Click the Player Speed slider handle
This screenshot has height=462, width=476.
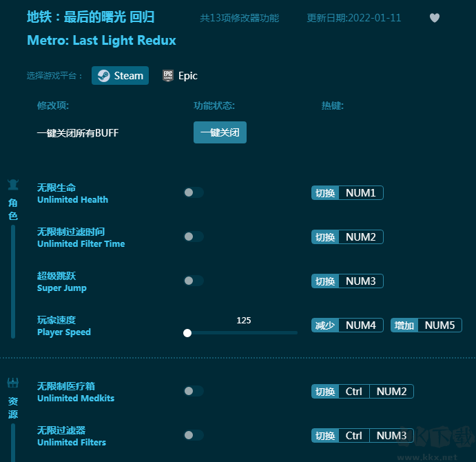pos(187,333)
